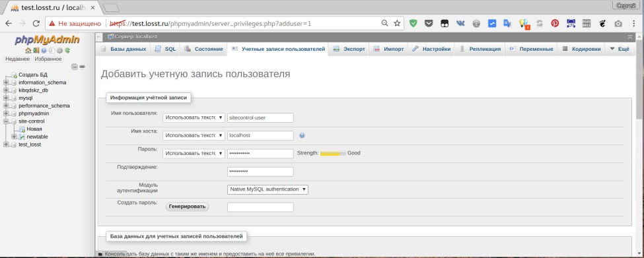Click the browser address bar URL

pos(210,23)
